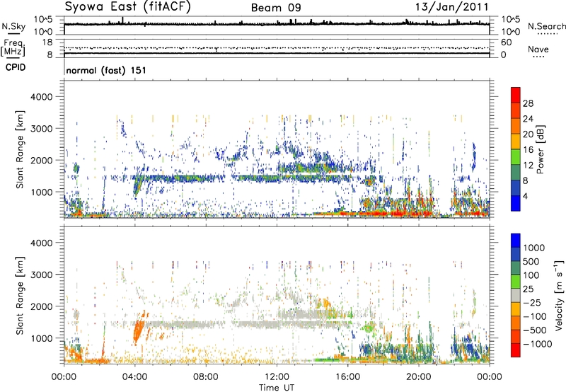Click the '16:00' time tick label
Viewport: 566px width, 392px height.
[x=347, y=377]
